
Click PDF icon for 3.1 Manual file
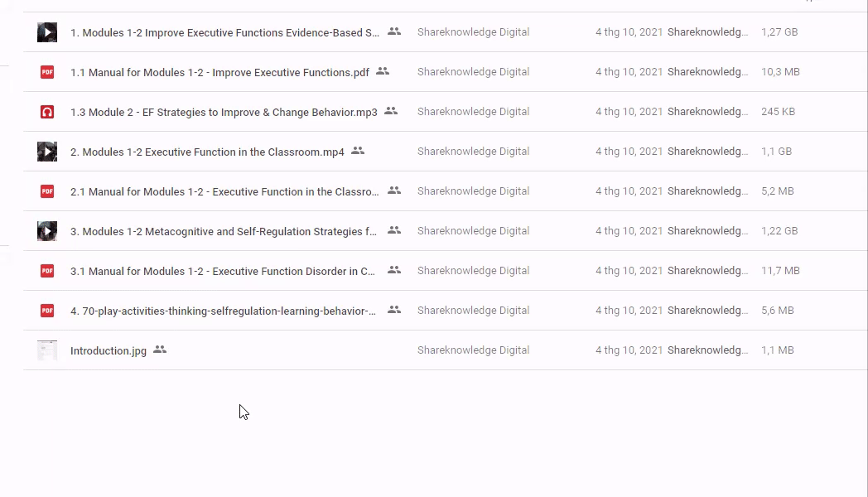click(x=47, y=271)
